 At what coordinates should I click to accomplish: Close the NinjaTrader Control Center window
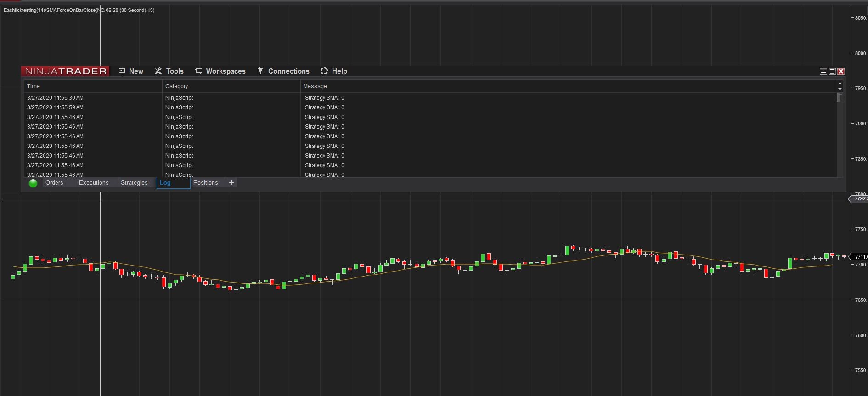[x=841, y=71]
